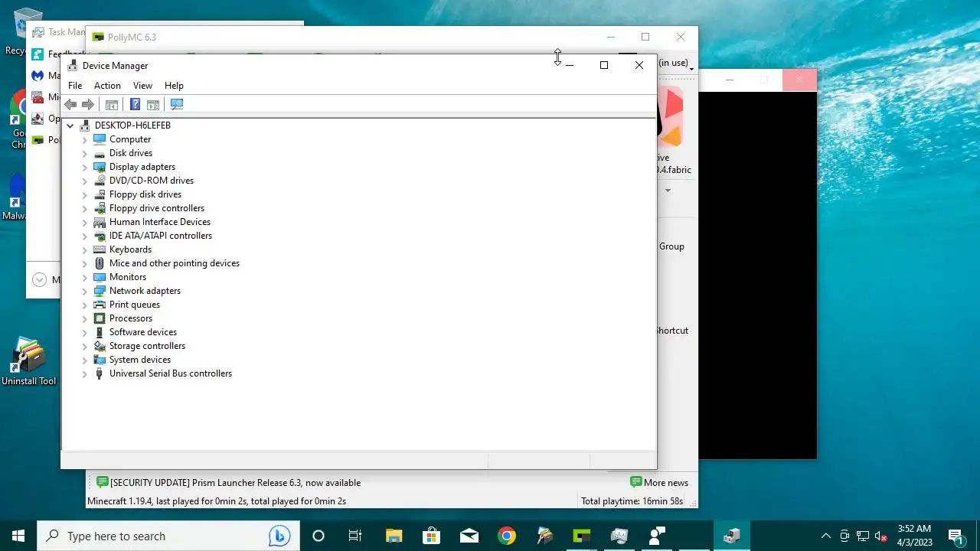Click the taskbar clock showing 3:52 AM
Screen dimensions: 980x551
click(914, 536)
